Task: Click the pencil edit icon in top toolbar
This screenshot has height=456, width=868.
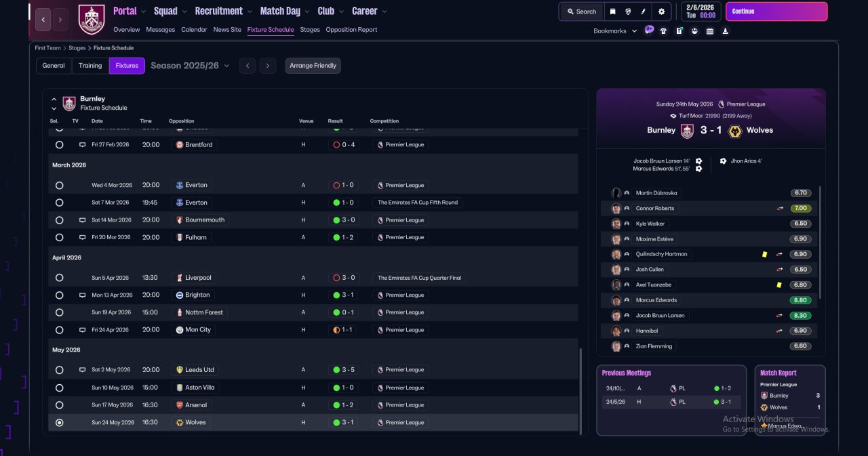Action: [x=644, y=12]
